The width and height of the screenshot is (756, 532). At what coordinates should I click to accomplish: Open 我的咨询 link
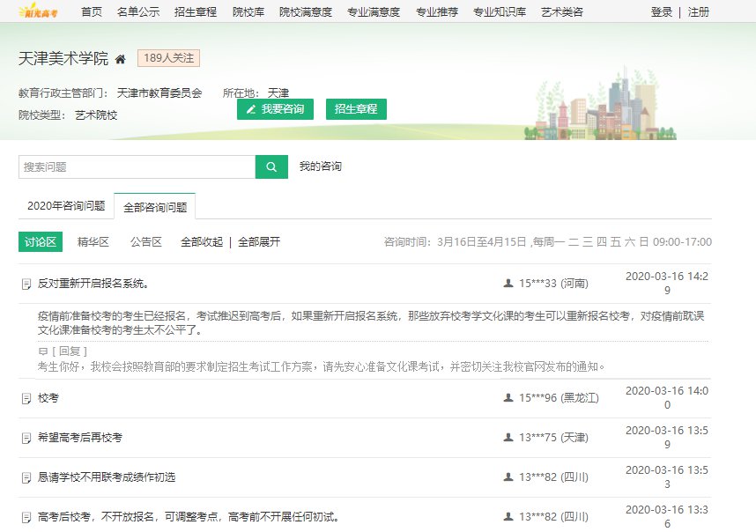click(321, 166)
